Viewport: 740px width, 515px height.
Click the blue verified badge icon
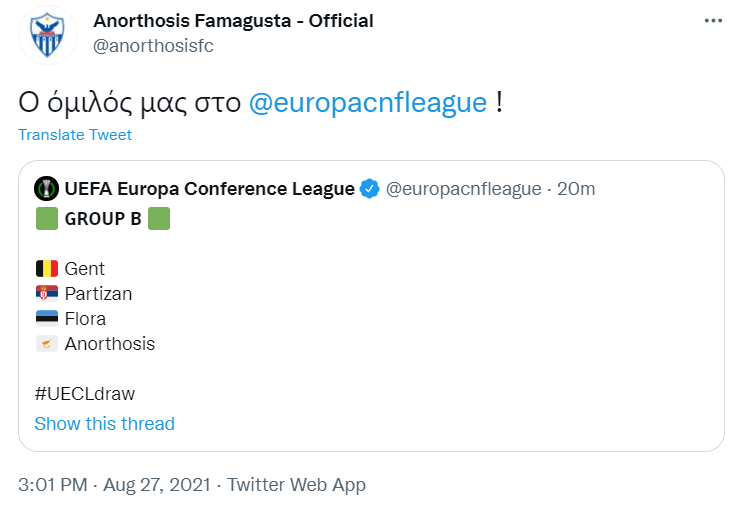370,189
